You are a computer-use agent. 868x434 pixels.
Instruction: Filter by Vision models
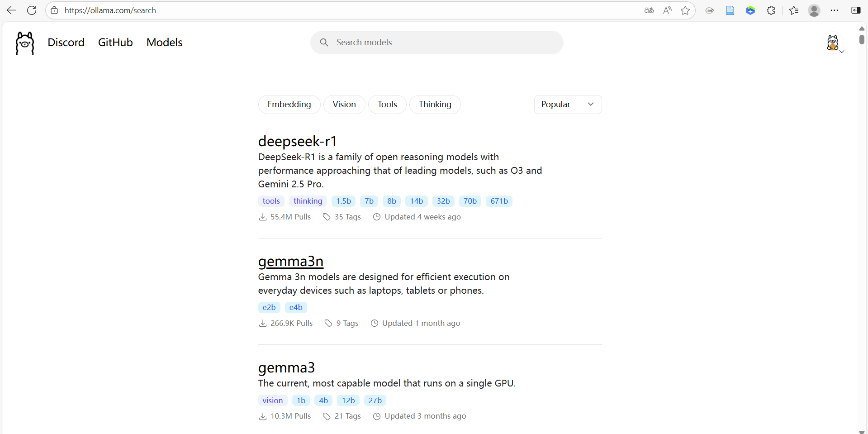(x=344, y=105)
